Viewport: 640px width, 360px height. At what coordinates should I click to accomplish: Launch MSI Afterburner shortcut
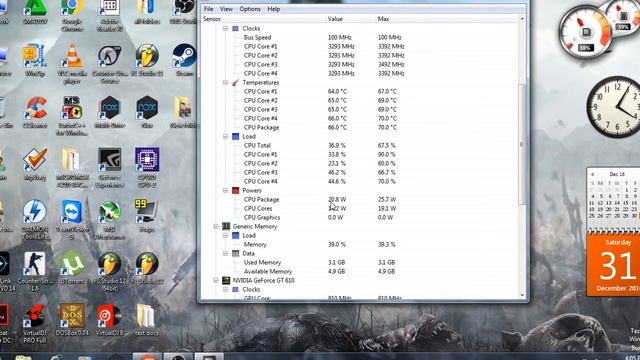[x=109, y=220]
